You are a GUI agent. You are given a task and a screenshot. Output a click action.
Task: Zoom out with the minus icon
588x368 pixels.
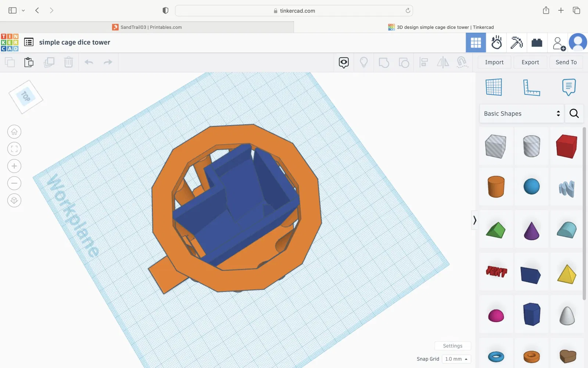[x=14, y=183]
